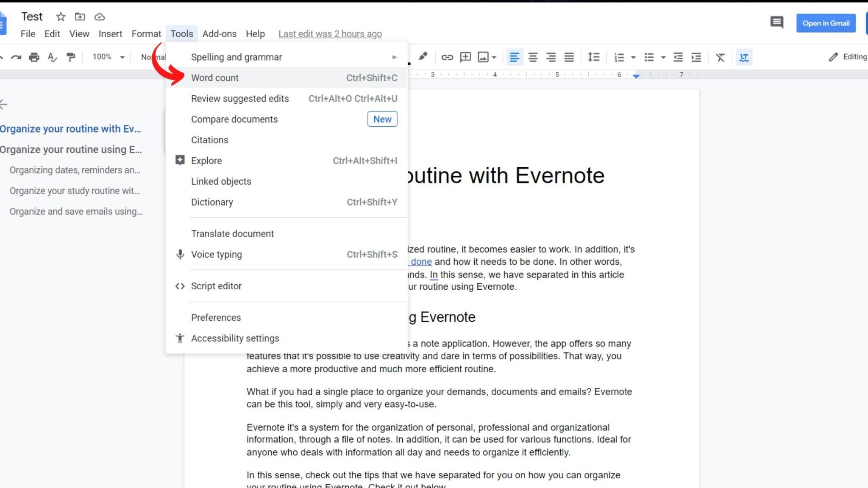The width and height of the screenshot is (868, 488).
Task: Click the 'done' hyperlink in document
Action: pyautogui.click(x=421, y=262)
